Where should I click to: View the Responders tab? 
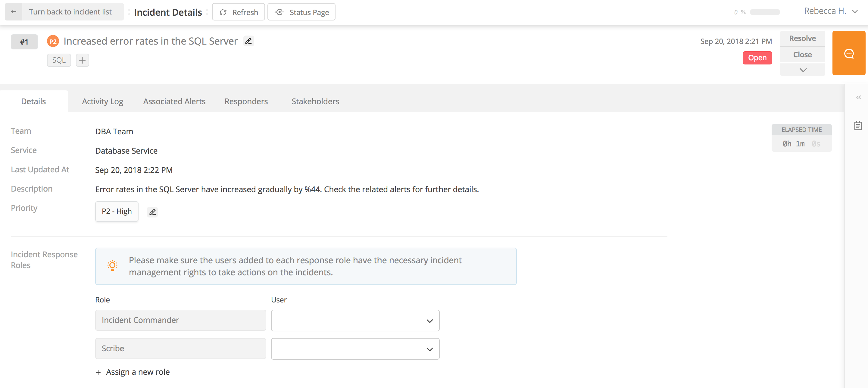(x=246, y=102)
